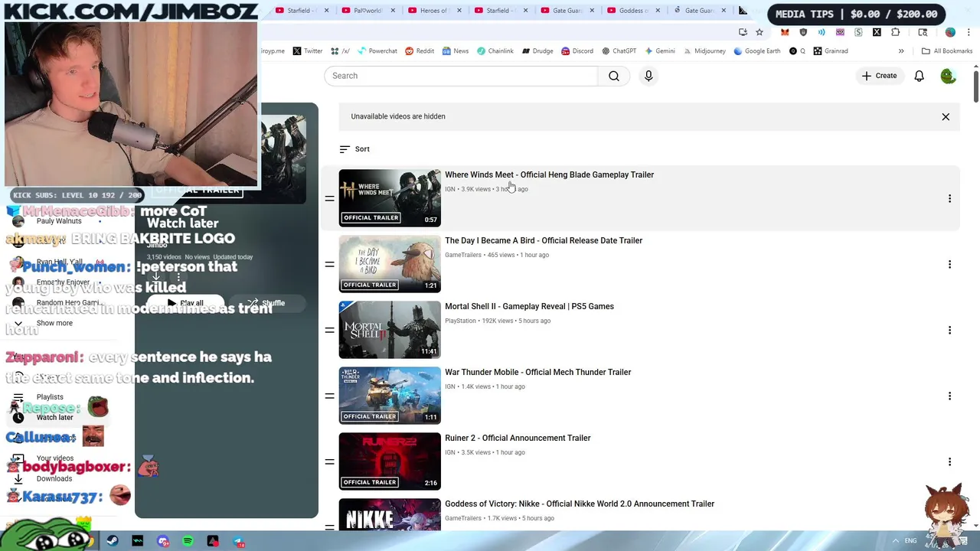Bookmark this page with the star icon
Screen dimensions: 980x551
click(x=759, y=32)
